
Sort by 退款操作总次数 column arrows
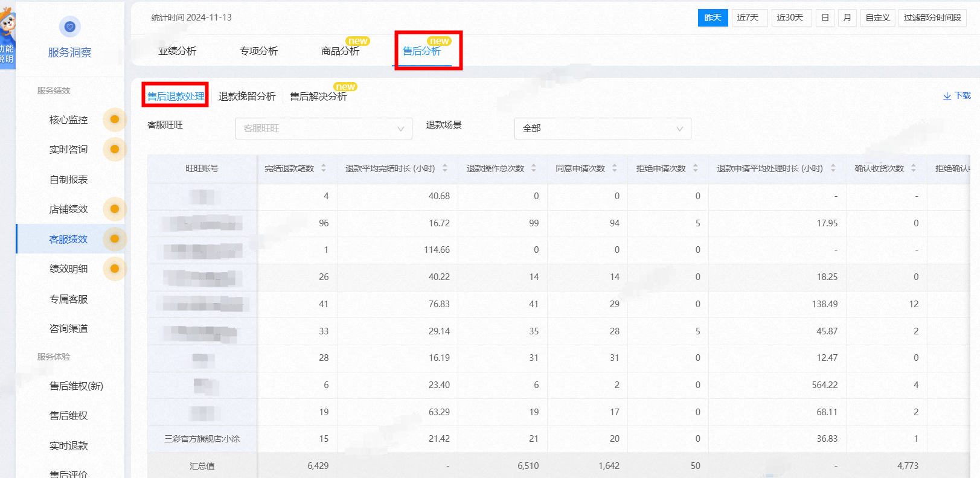[534, 168]
